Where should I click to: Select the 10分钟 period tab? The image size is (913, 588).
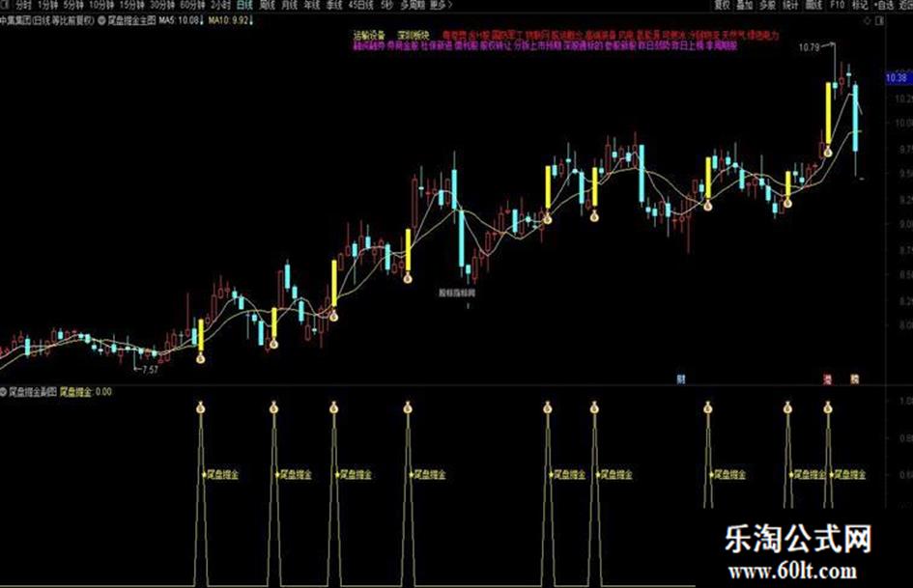[101, 5]
